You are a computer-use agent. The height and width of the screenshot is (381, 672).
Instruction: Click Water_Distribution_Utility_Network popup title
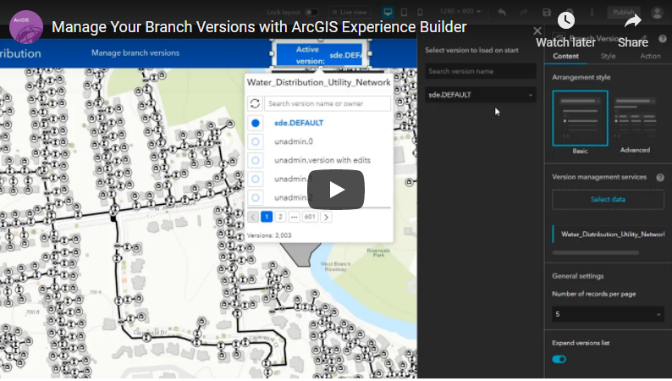(318, 82)
